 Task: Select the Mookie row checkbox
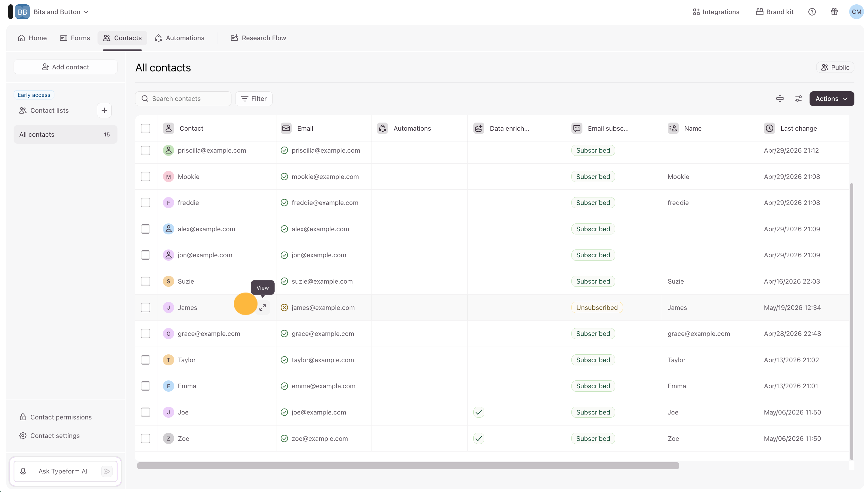click(146, 177)
